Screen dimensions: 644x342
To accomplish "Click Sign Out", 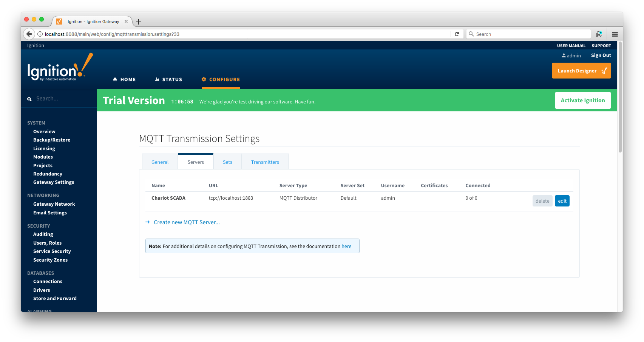I will click(x=601, y=55).
